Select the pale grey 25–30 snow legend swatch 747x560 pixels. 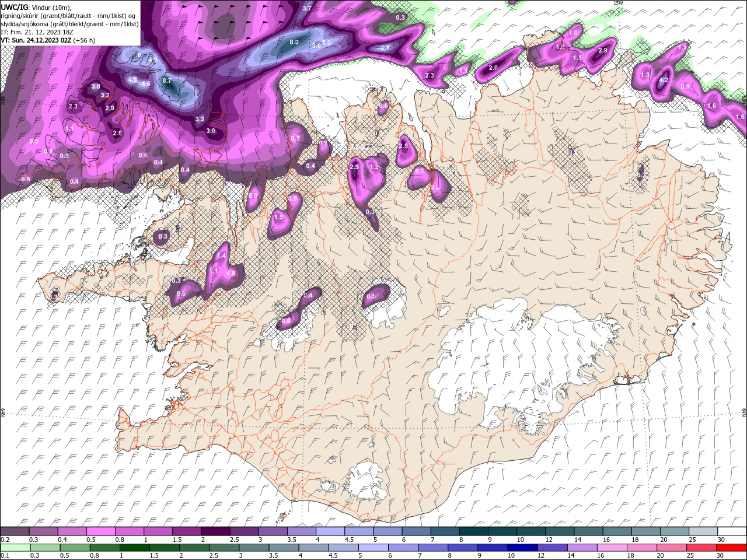(x=703, y=531)
